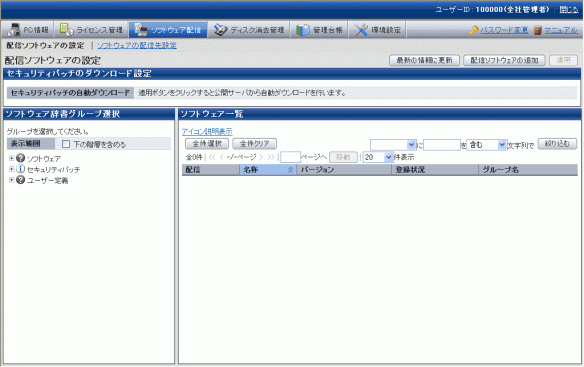This screenshot has height=367, width=584.
Task: Open ディスク消去管理 tab
Action: [x=249, y=30]
